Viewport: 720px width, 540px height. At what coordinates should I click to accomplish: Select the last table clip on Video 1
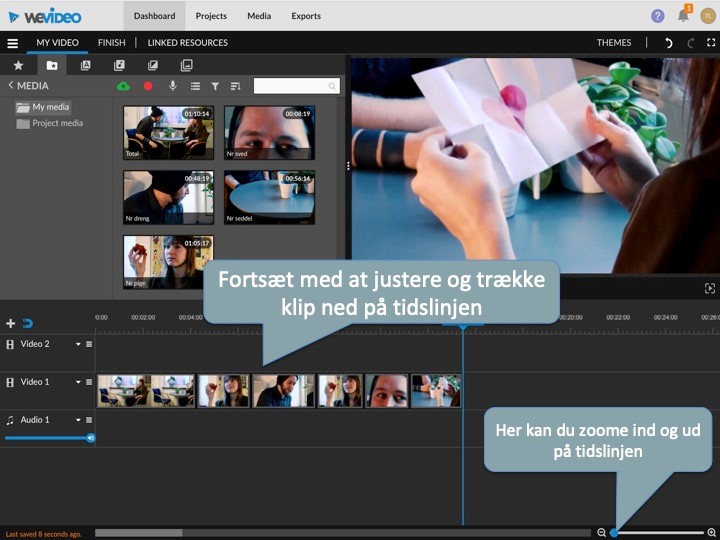[x=436, y=391]
